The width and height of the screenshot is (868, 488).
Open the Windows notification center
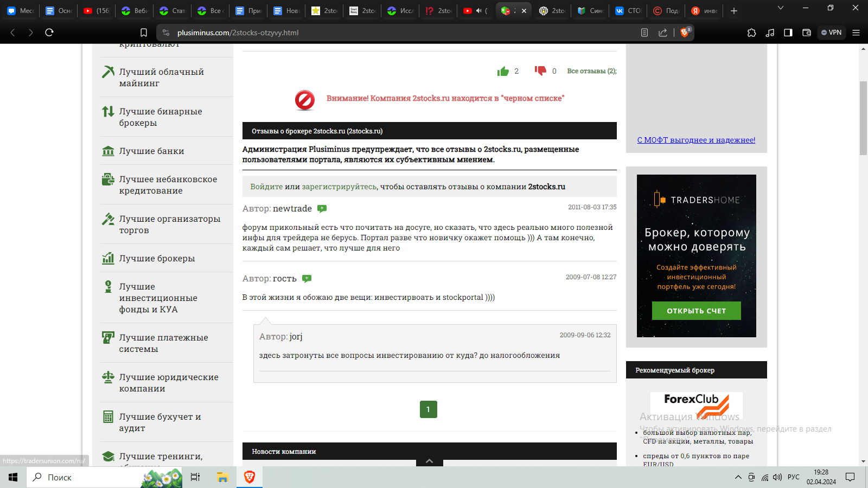click(850, 477)
